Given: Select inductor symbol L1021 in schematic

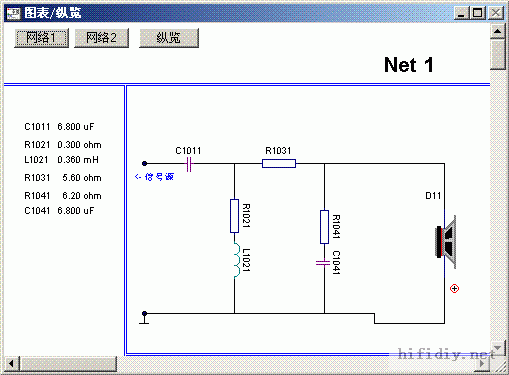Looking at the screenshot, I should [236, 260].
